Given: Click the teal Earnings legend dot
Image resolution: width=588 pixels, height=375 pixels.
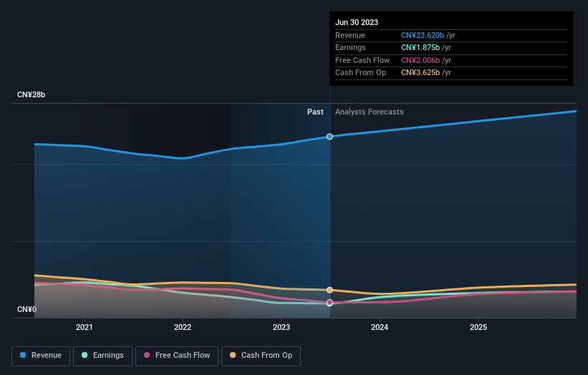Looking at the screenshot, I should (x=85, y=355).
